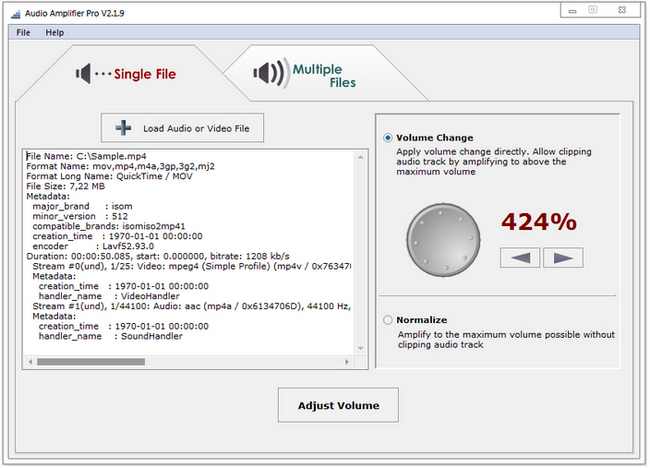Click the file info scrollbar's left arrow
Screen dimensions: 650x468
click(30, 361)
